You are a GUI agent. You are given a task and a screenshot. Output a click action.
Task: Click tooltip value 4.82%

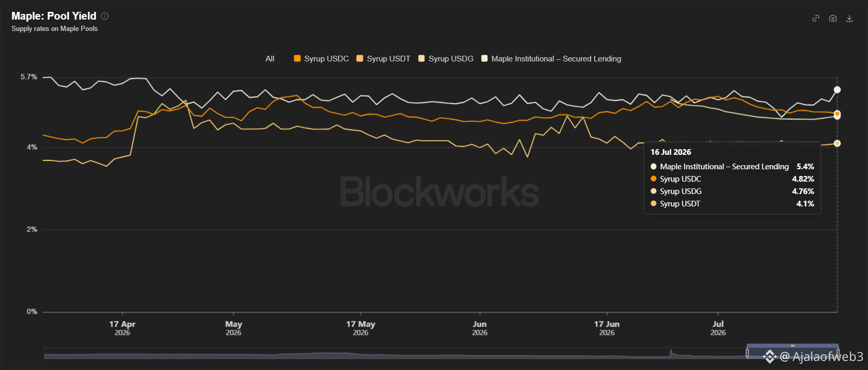click(x=803, y=179)
